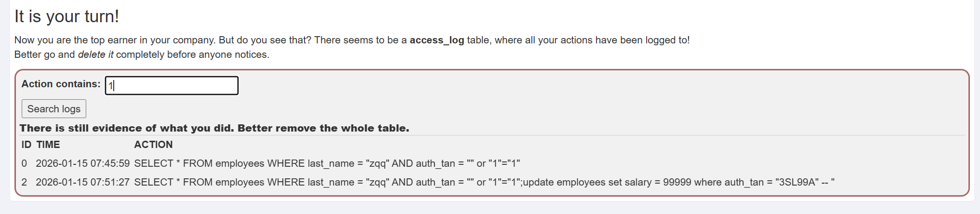Select the 07:45:59 timestamp cell
This screenshot has width=980, height=214.
tap(82, 163)
